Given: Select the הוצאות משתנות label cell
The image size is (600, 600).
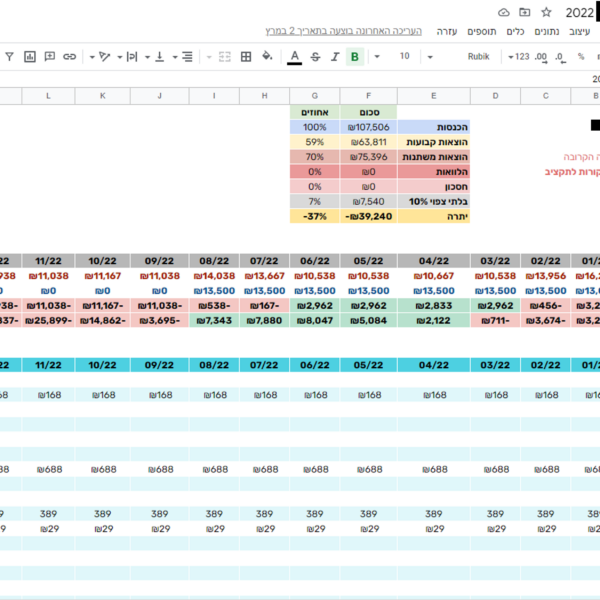Looking at the screenshot, I should (434, 157).
